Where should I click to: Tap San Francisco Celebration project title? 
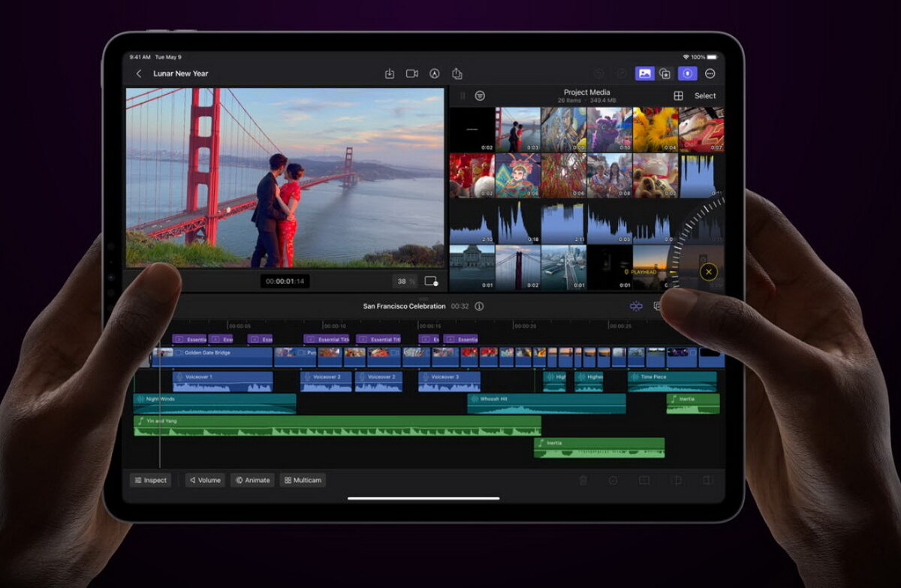point(405,306)
